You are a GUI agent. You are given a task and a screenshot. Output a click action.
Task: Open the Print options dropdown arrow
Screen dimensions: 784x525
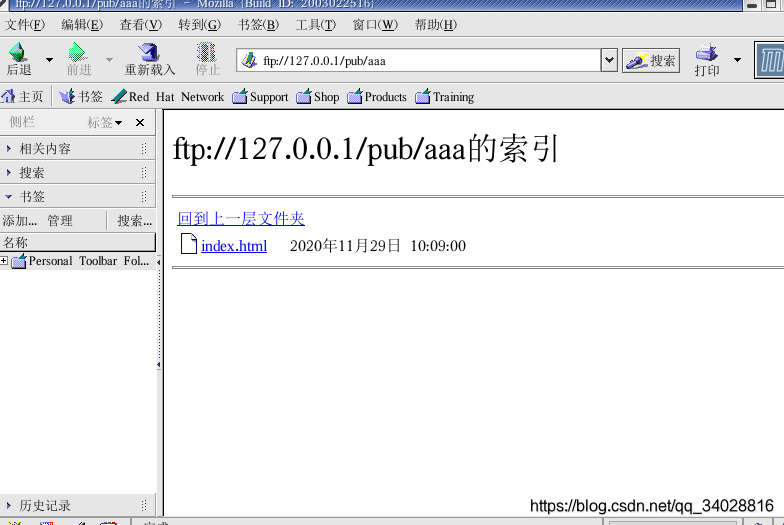737,60
